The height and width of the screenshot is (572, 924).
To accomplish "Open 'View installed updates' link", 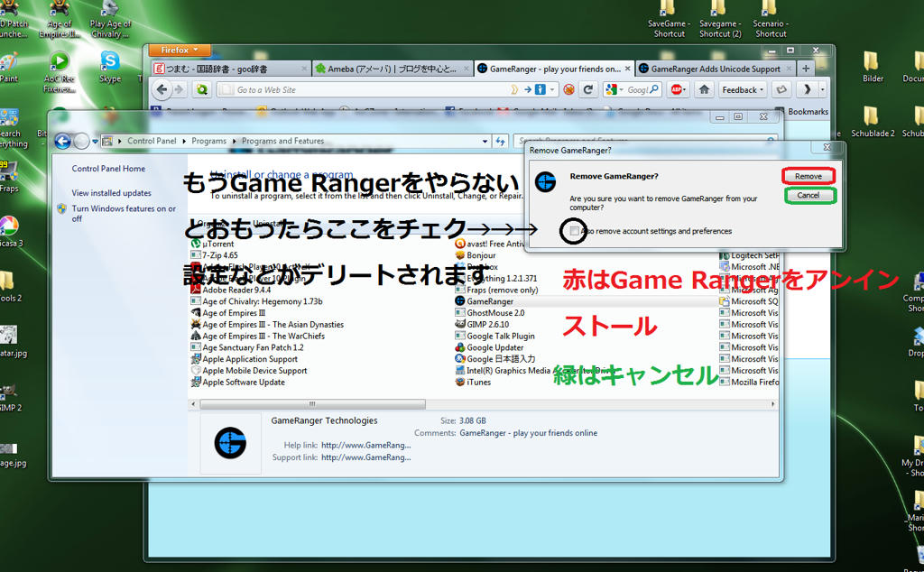I will (112, 193).
